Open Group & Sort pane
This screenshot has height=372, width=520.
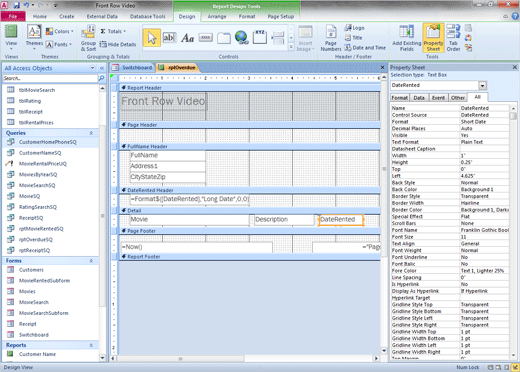(x=88, y=38)
